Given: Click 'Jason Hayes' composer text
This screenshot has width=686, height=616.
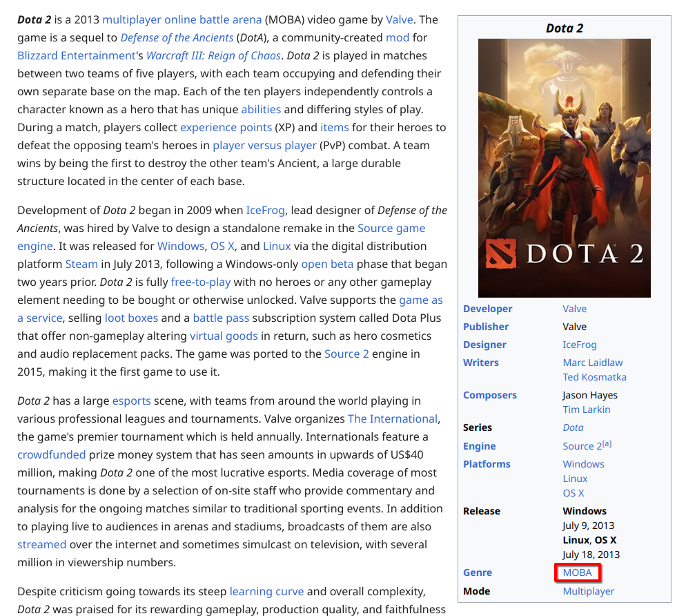Looking at the screenshot, I should point(590,395).
